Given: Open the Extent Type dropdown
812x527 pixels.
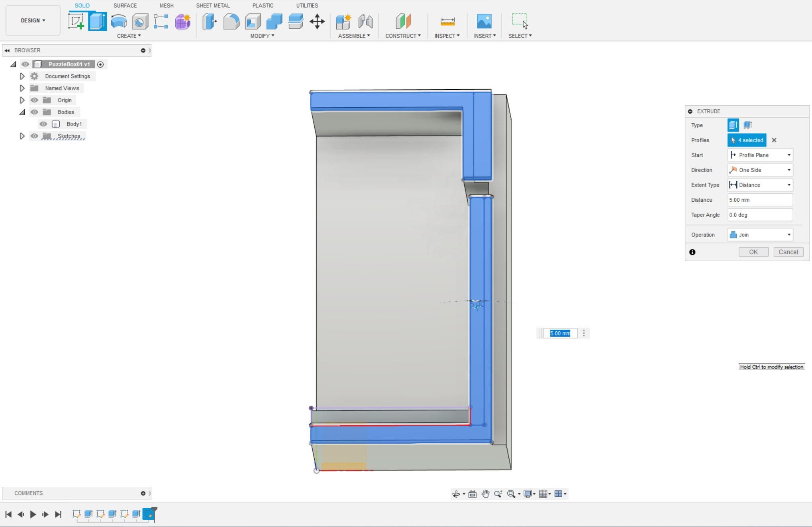Looking at the screenshot, I should (x=759, y=185).
